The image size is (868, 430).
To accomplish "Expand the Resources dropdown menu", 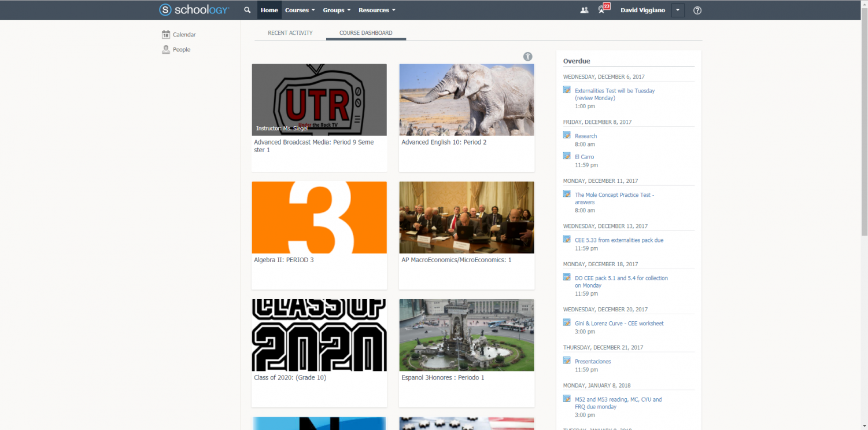I will 377,10.
